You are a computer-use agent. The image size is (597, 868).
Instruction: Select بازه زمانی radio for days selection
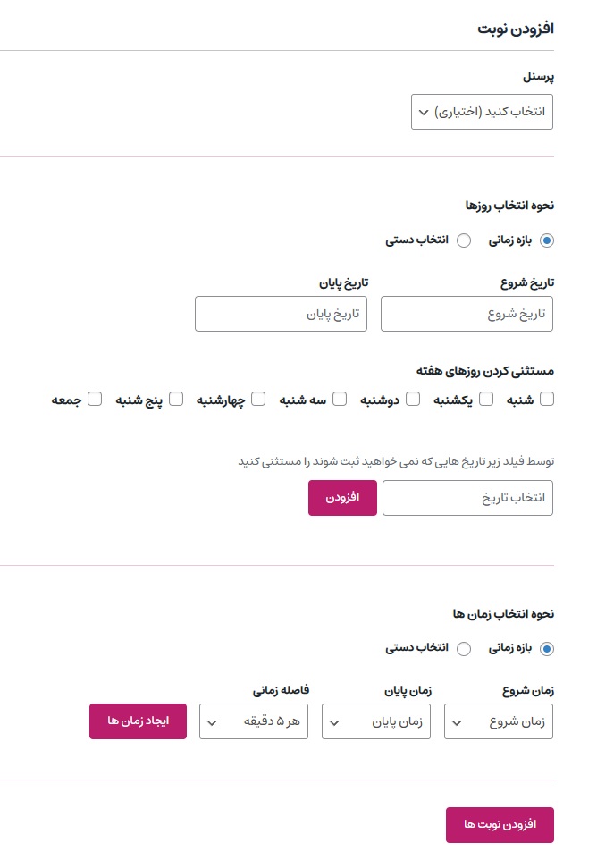(547, 240)
